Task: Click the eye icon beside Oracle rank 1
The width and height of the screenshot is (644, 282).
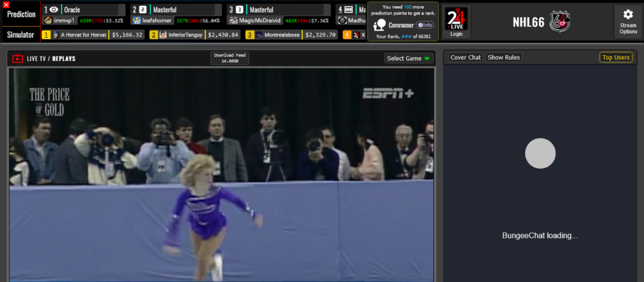Action: pyautogui.click(x=54, y=9)
